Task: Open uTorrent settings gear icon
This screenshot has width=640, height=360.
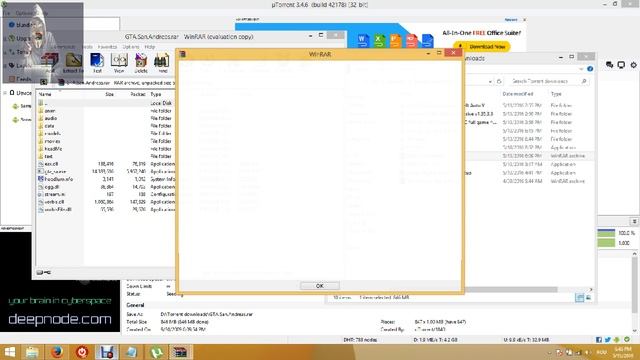Action: pos(633,64)
